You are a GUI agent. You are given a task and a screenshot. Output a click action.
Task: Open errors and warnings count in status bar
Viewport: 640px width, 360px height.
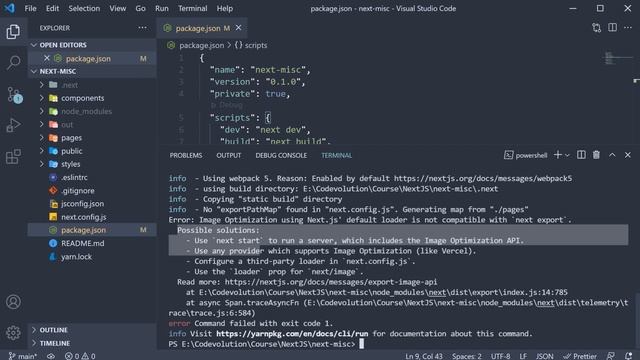point(80,356)
